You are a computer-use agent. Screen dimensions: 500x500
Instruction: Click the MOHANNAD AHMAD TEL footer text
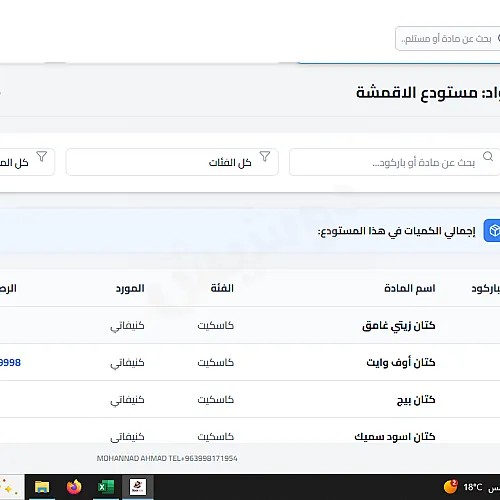(167, 458)
